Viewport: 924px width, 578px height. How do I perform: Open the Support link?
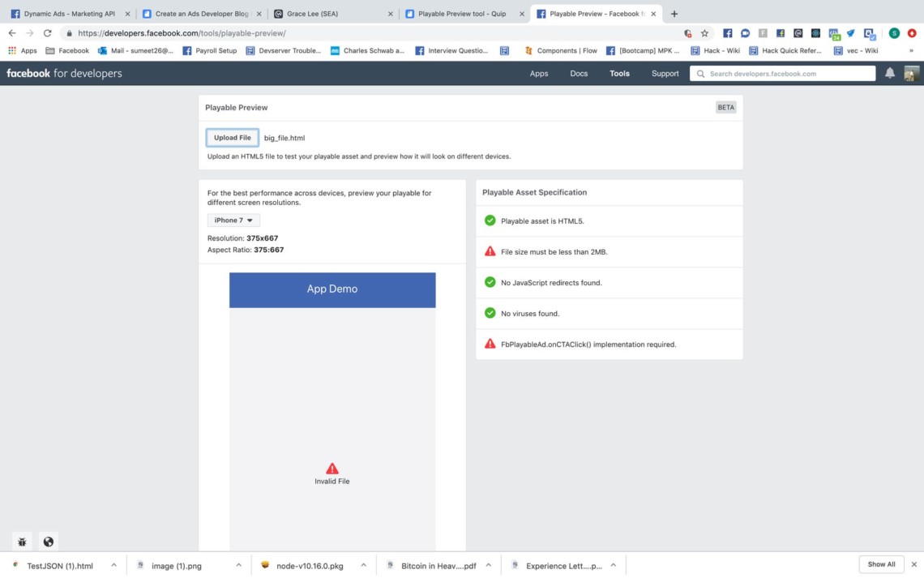coord(665,73)
